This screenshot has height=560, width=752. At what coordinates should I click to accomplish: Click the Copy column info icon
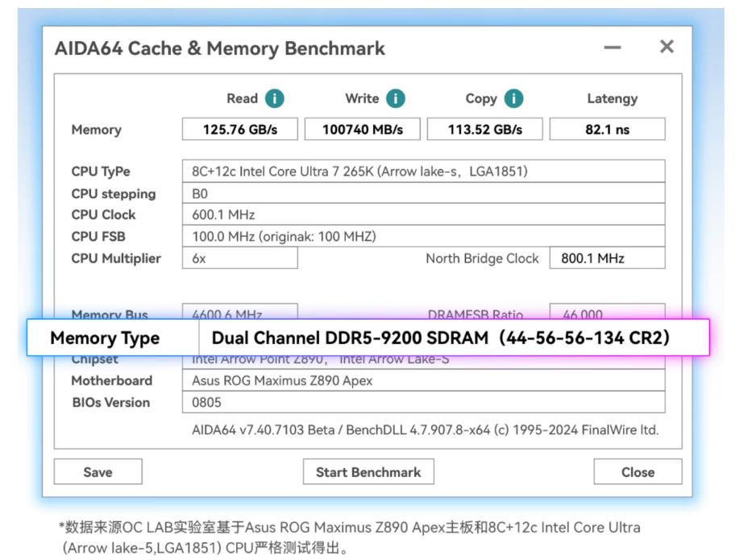pyautogui.click(x=513, y=98)
